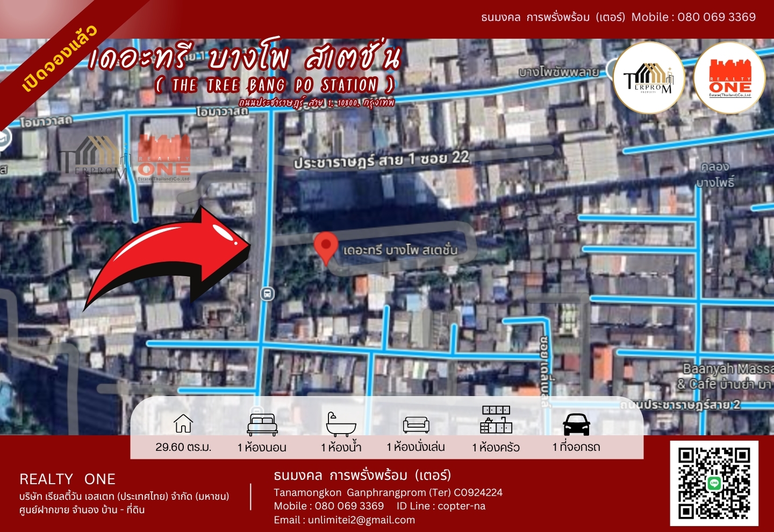This screenshot has width=774, height=532.
Task: Click the REALTY ONE footer heading
Action: (67, 479)
